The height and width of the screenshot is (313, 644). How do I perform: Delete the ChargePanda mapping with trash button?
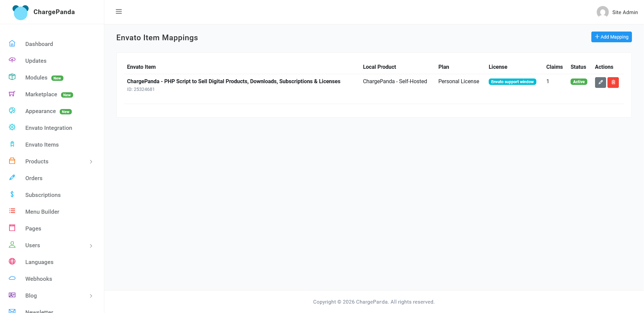[613, 82]
